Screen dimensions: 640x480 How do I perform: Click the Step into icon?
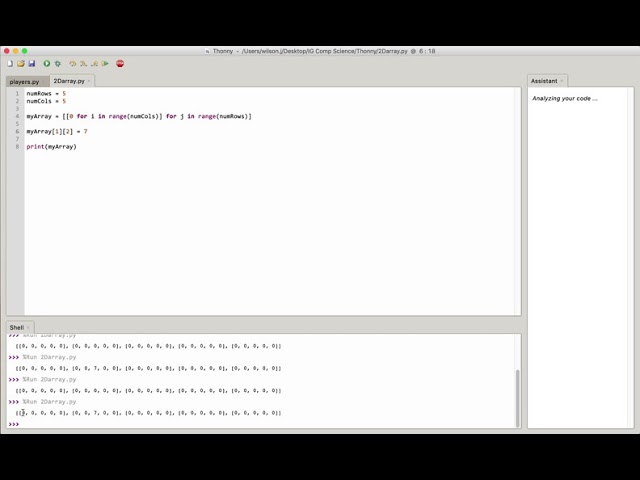pos(84,64)
